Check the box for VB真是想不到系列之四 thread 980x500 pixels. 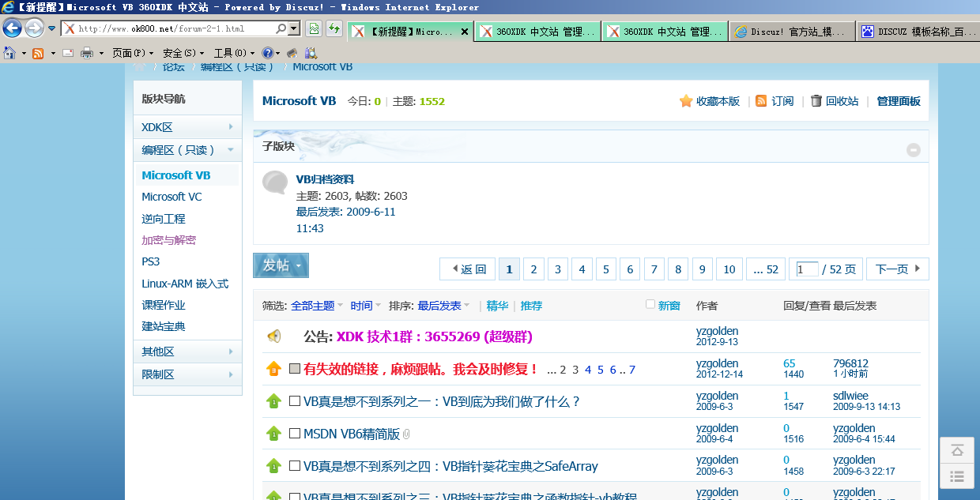pos(295,466)
